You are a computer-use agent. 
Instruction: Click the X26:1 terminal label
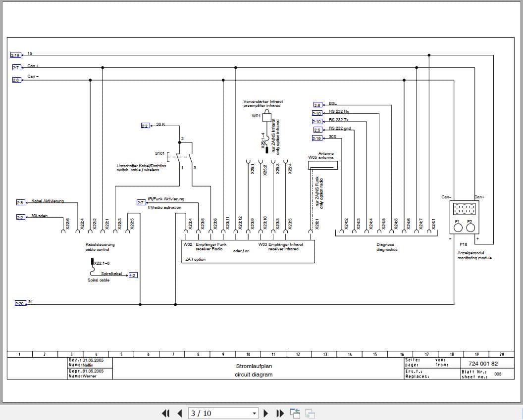(x=317, y=224)
